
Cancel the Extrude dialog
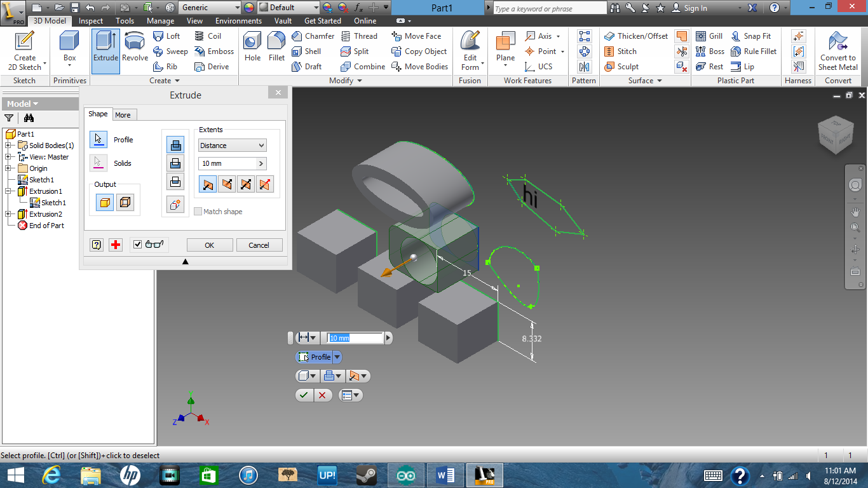[259, 245]
